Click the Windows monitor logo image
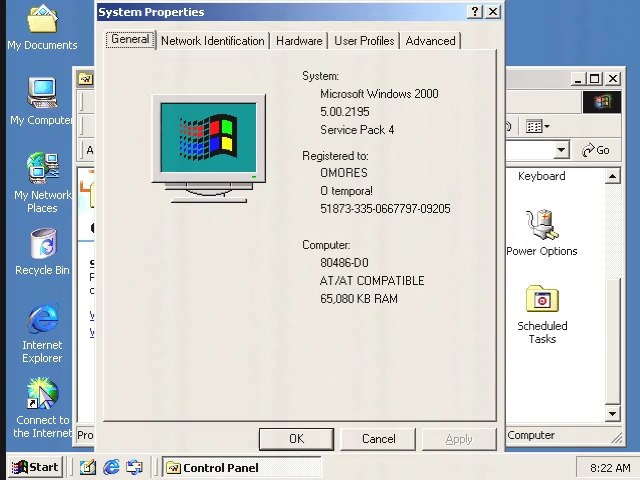 click(209, 149)
